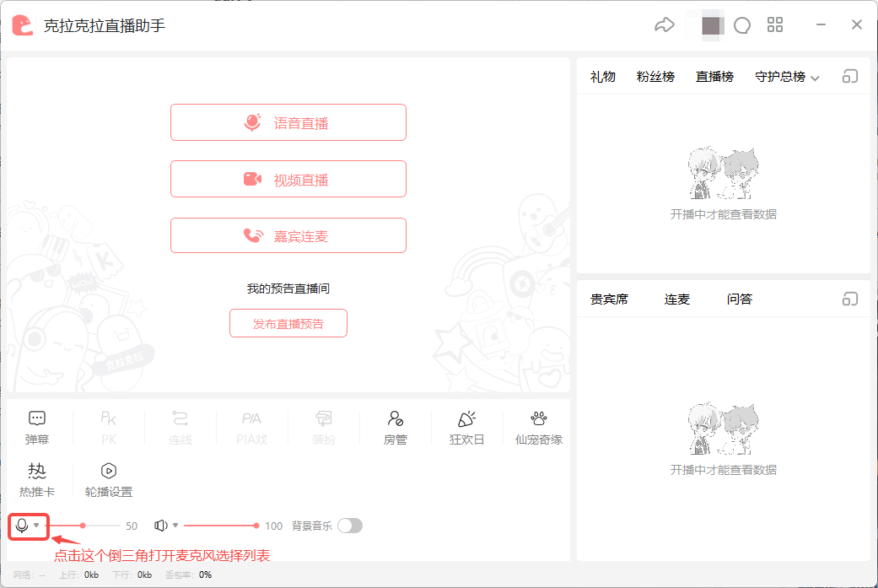Open the 狂欢日 carnival tool
The width and height of the screenshot is (878, 588).
[x=467, y=428]
